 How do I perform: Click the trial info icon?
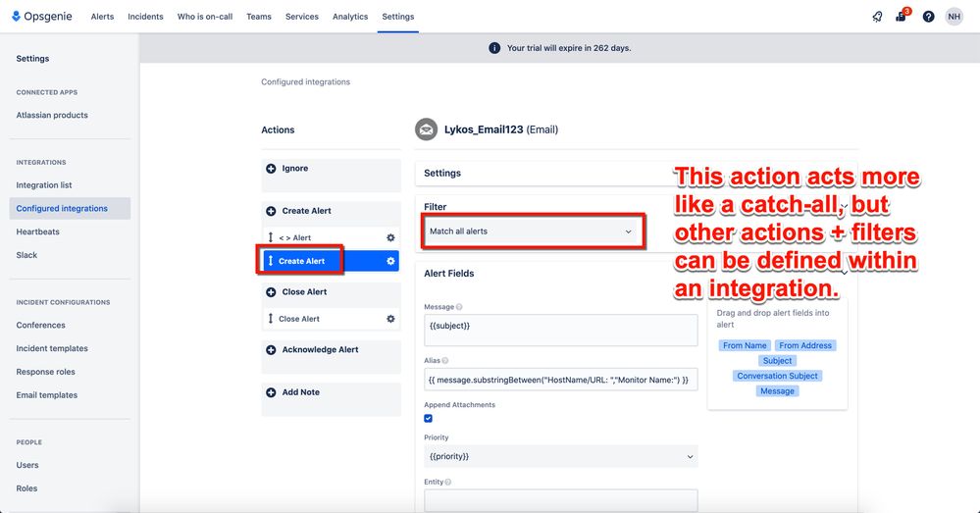493,48
